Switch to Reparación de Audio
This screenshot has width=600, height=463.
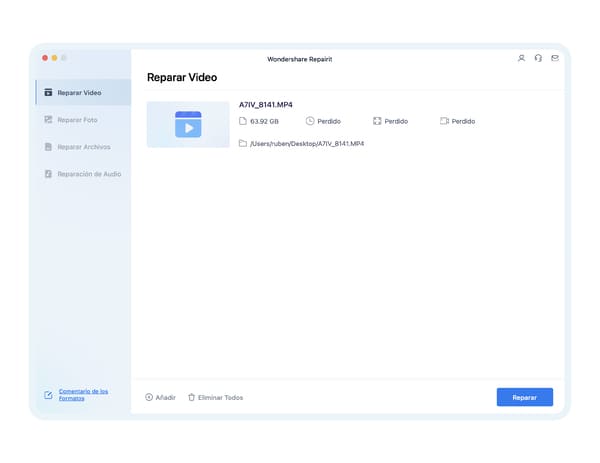(x=83, y=174)
